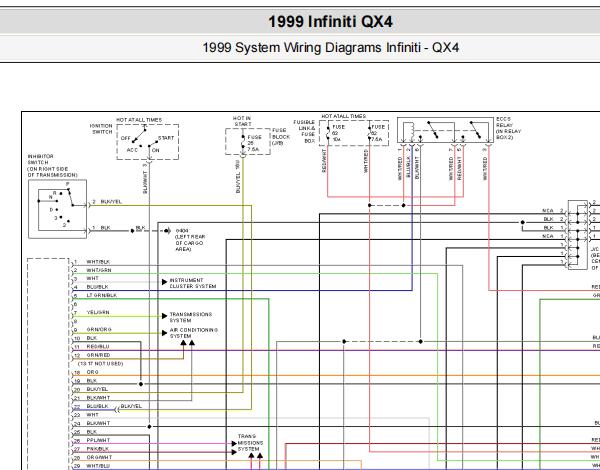Select pin 26 'PPL/WHT' wire label
600x470 pixels.
[98, 440]
